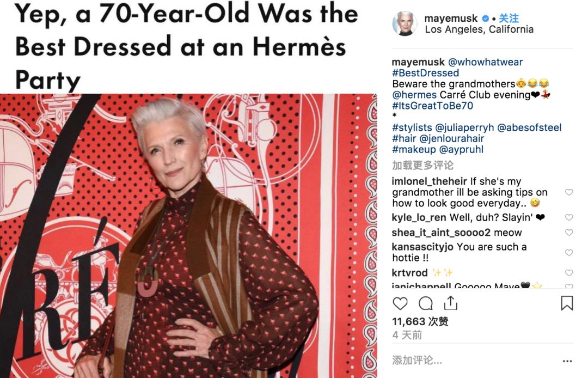Viewport: 588px width, 378px height.
Task: Open more options three-dot menu
Action: [567, 361]
